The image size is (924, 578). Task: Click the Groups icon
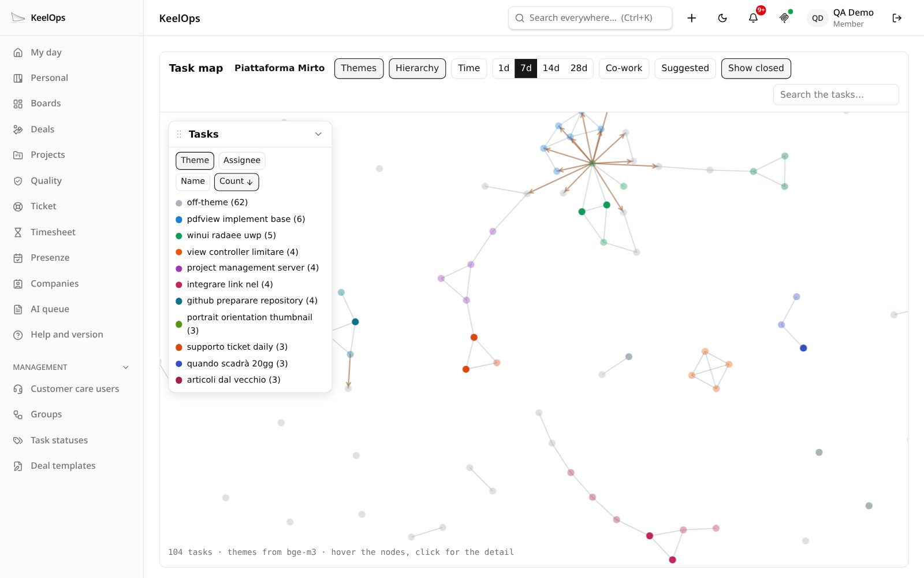click(x=18, y=414)
